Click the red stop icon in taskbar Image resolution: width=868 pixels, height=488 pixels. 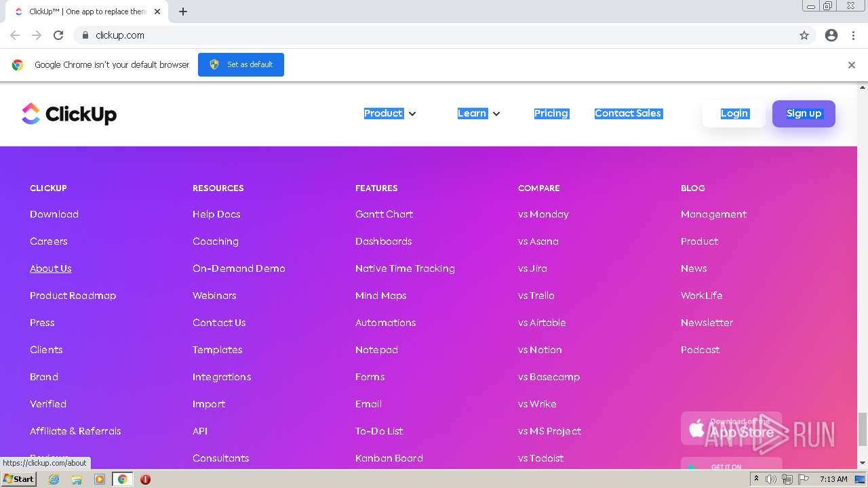pyautogui.click(x=145, y=479)
